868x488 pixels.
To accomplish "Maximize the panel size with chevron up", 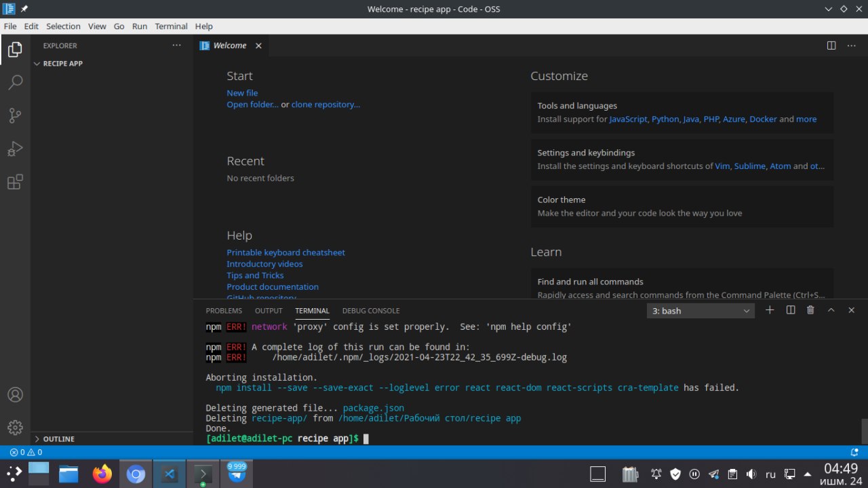I will click(x=831, y=310).
